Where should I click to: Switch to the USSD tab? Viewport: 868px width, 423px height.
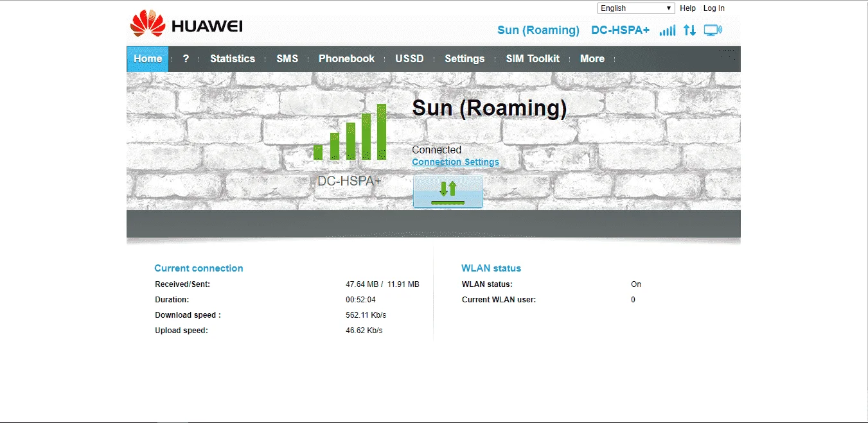coord(409,58)
